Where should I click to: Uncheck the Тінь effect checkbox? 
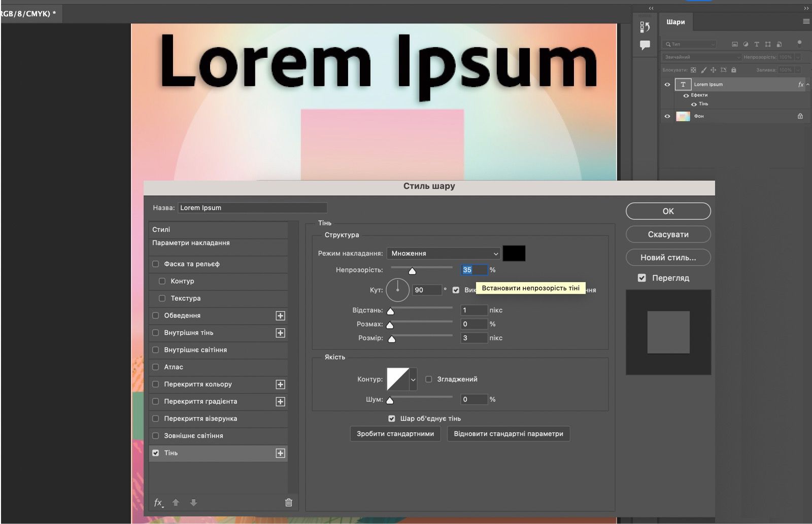point(156,453)
